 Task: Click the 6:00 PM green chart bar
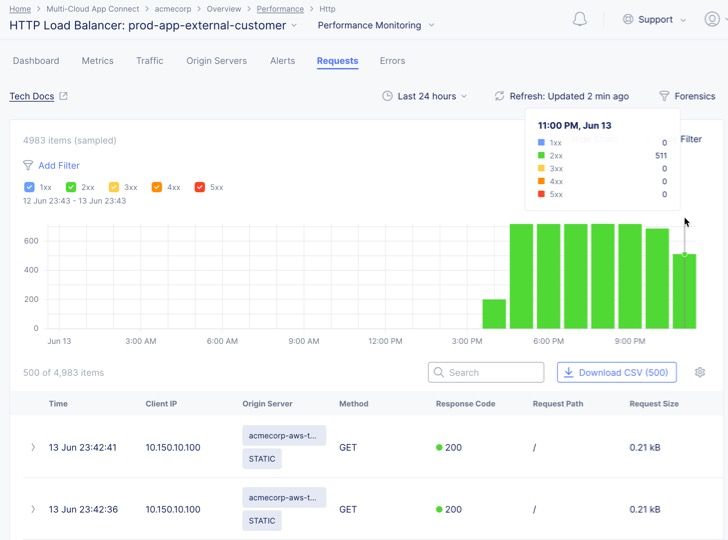coord(548,276)
